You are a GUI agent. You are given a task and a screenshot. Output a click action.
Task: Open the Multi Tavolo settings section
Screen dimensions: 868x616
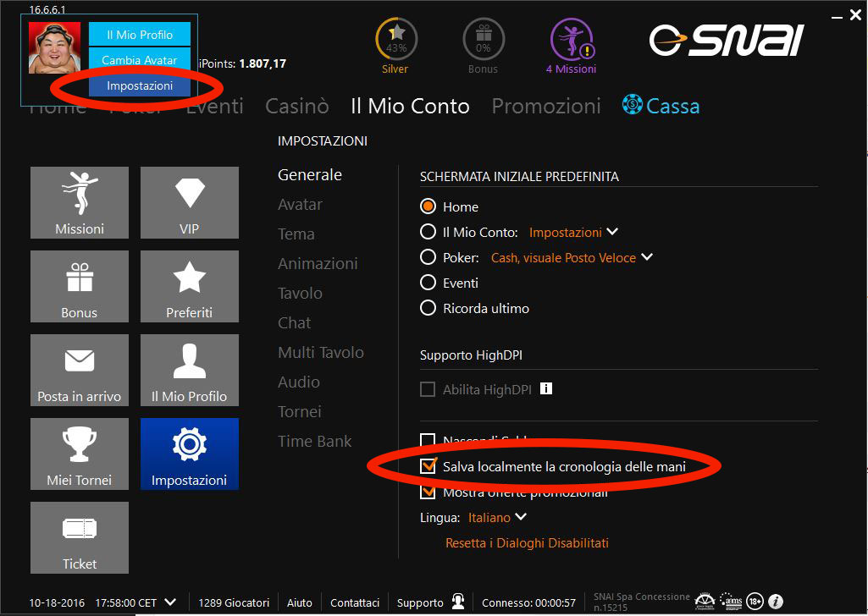(x=321, y=352)
